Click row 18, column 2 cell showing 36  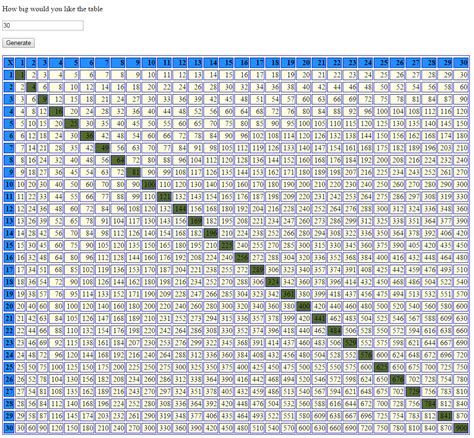click(x=31, y=282)
